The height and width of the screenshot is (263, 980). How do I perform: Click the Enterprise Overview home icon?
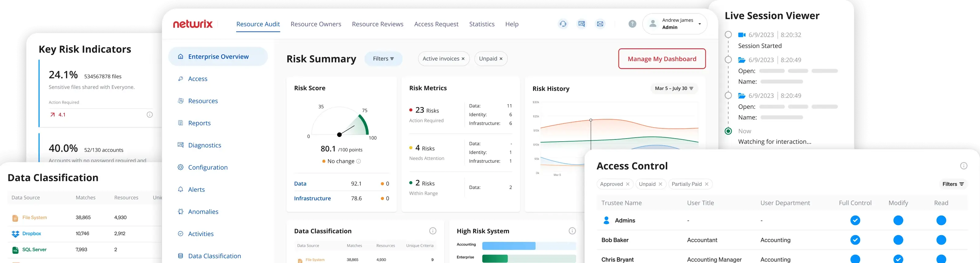point(181,57)
